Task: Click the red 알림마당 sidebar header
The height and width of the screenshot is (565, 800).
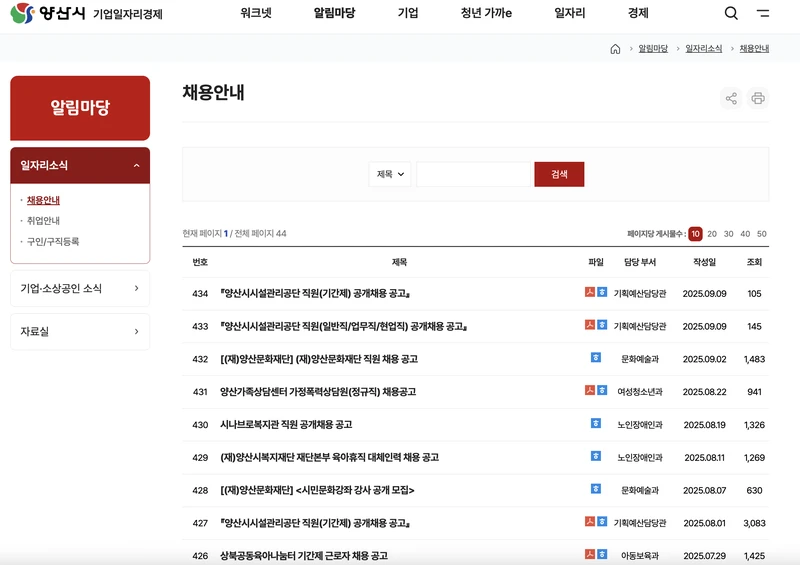Action: coord(80,108)
